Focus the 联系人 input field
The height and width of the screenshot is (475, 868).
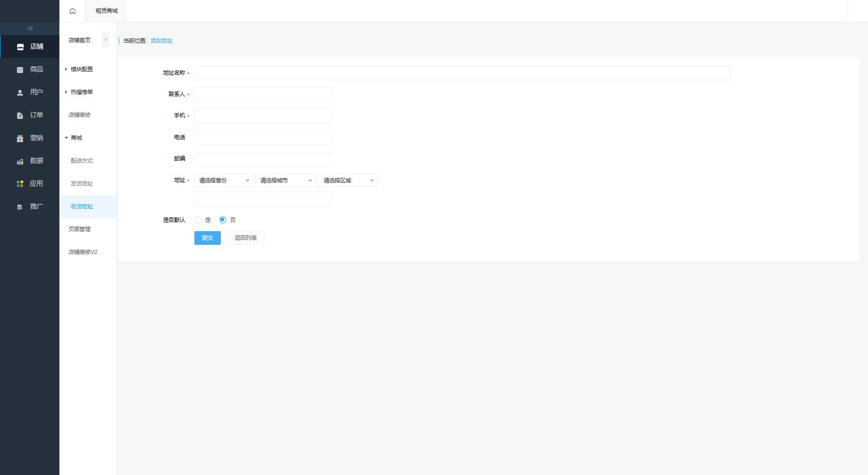[263, 94]
